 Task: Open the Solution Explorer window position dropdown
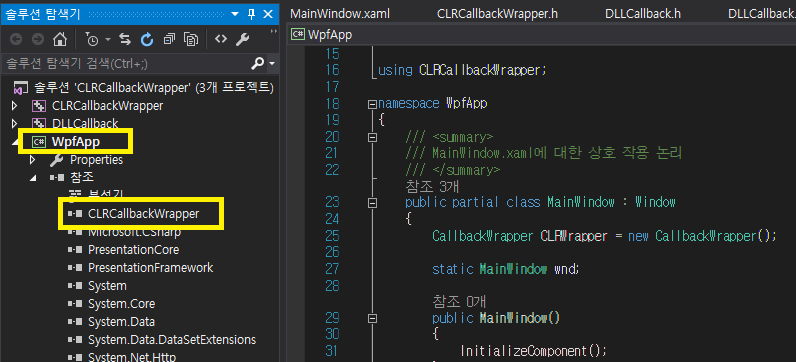[x=235, y=14]
